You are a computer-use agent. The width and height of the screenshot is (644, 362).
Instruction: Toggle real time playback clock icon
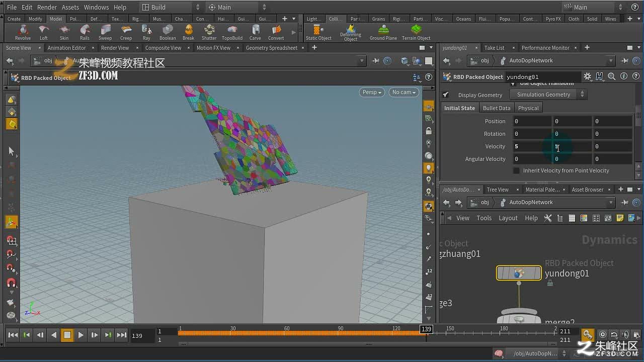pyautogui.click(x=603, y=334)
